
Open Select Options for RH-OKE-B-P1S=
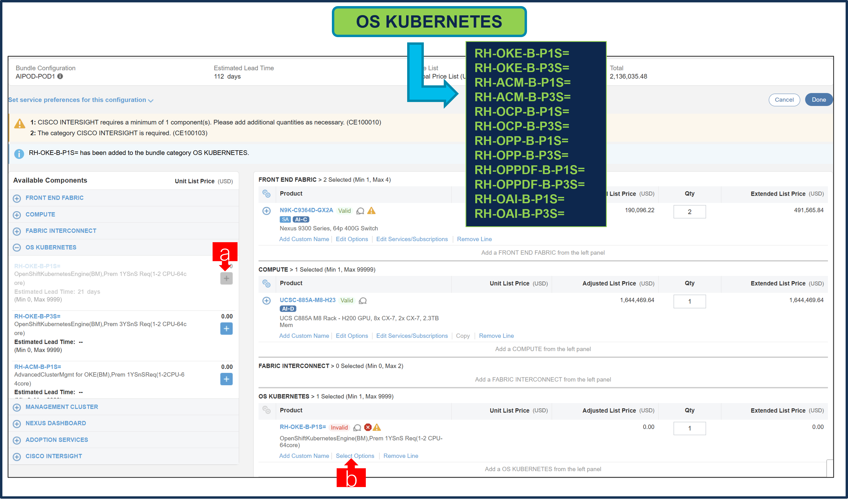[355, 456]
